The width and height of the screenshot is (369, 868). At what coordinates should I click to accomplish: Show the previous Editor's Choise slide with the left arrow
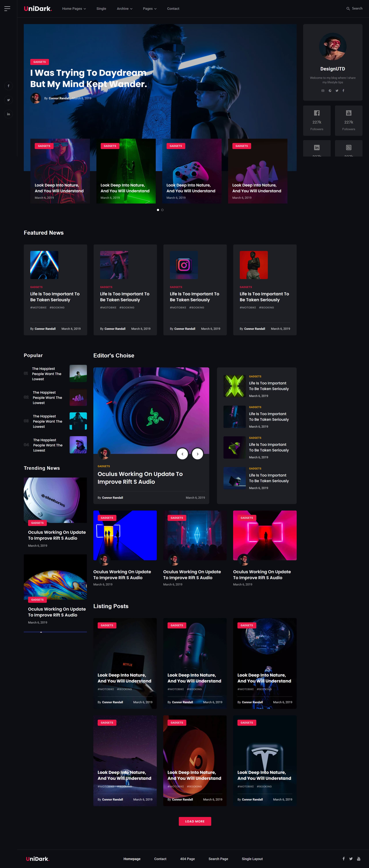pyautogui.click(x=182, y=454)
